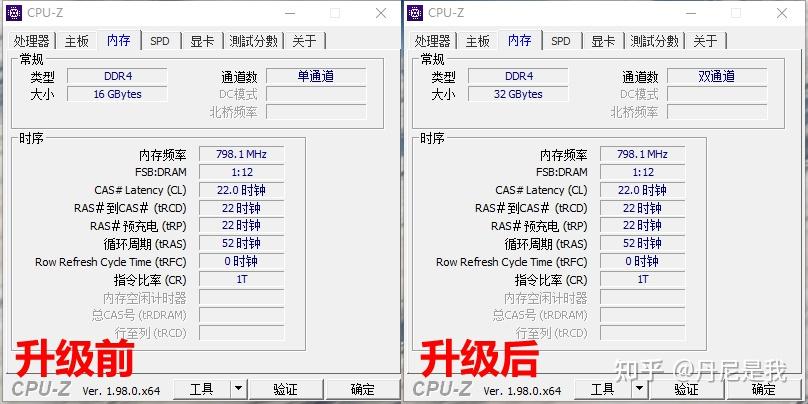Click CPU-Z app icon in left title bar
The height and width of the screenshot is (404, 808).
[x=14, y=13]
